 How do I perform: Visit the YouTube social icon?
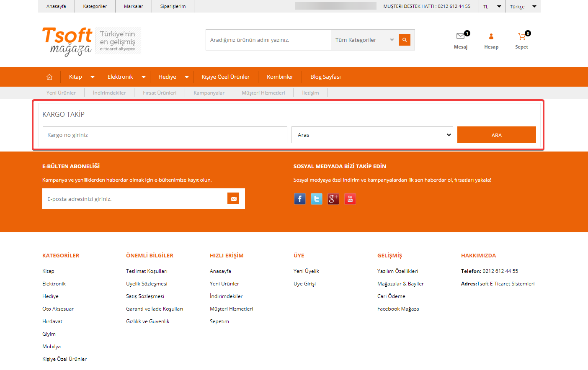(x=350, y=199)
